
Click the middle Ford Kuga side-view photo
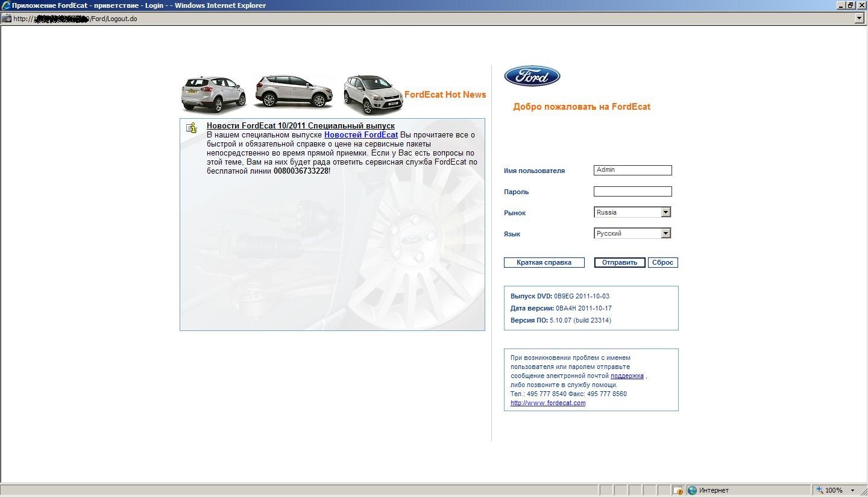pyautogui.click(x=294, y=91)
